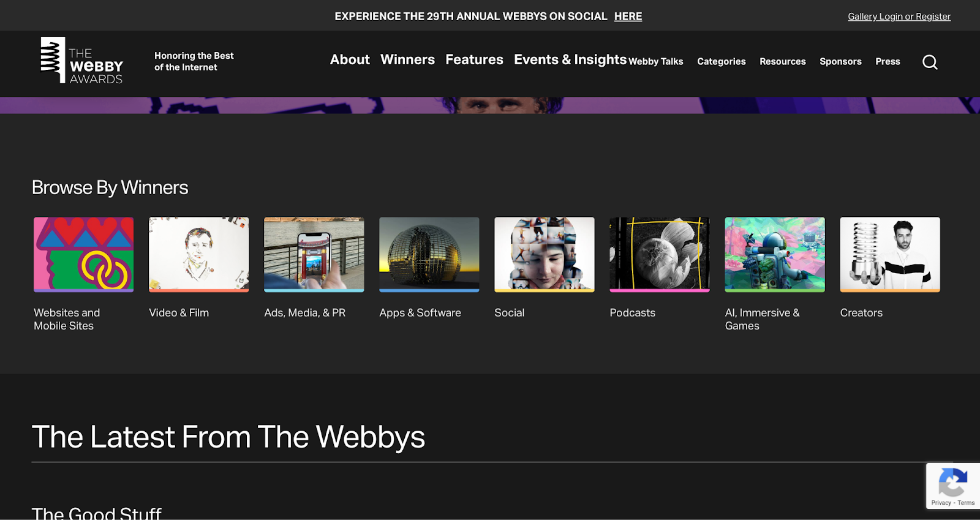
Task: Click Gallery Login or Register link
Action: point(899,17)
